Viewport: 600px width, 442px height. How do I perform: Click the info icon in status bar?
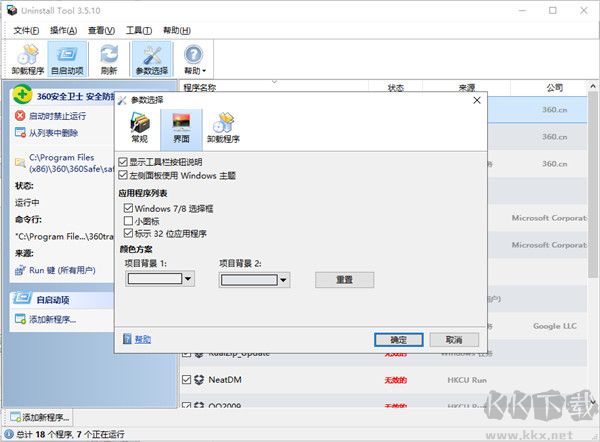(9, 434)
